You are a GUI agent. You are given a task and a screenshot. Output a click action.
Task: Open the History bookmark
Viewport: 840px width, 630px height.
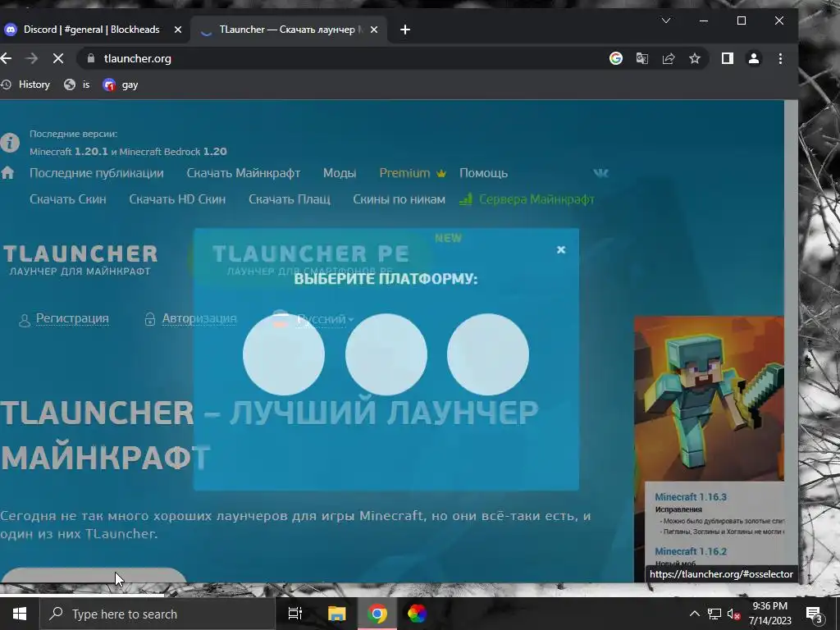25,84
